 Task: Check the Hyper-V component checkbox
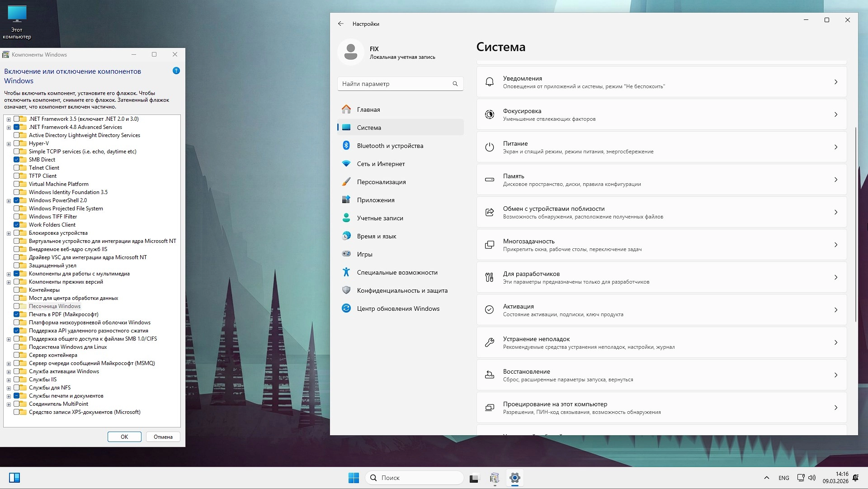tap(17, 143)
